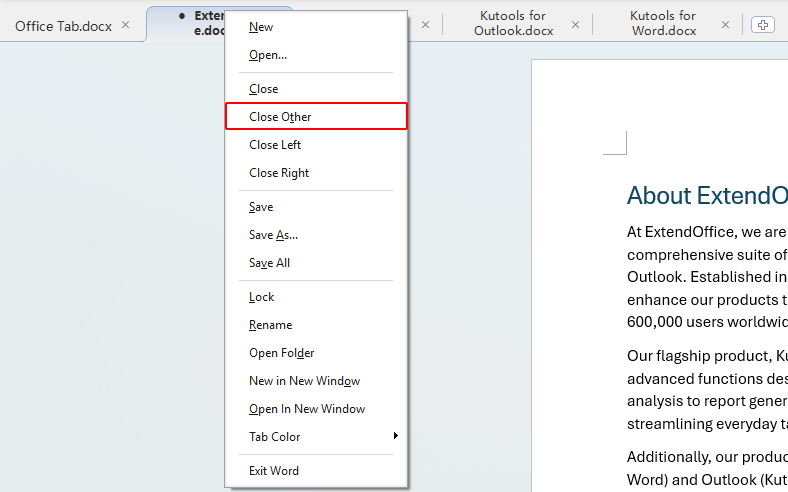
Task: Choose Save As... from the context menu
Action: coord(316,235)
